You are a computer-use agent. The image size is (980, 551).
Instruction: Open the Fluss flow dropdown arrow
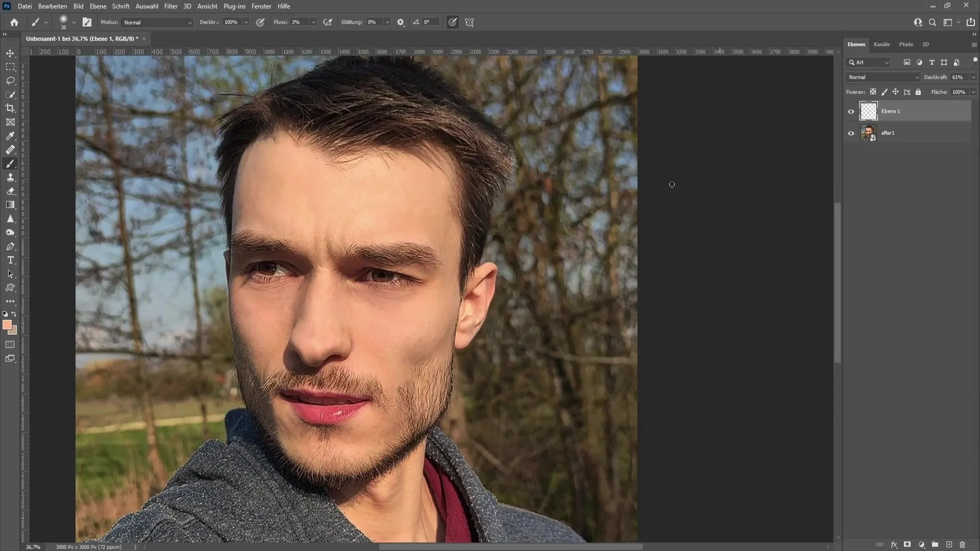[x=313, y=22]
